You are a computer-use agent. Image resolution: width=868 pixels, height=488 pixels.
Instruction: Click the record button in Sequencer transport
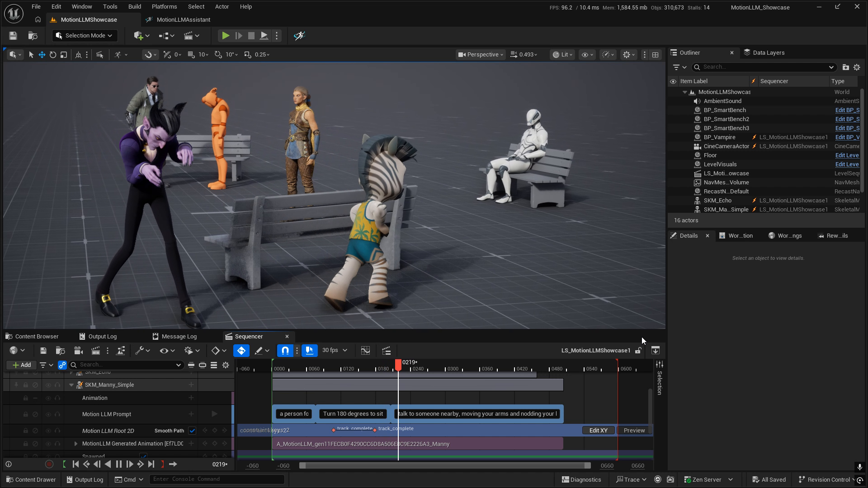(x=49, y=464)
